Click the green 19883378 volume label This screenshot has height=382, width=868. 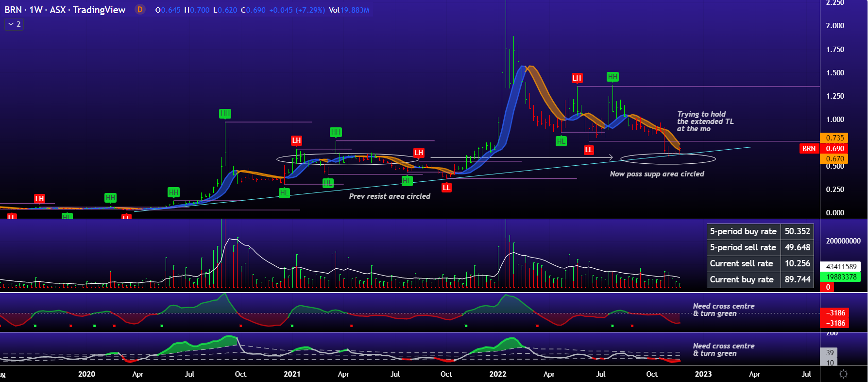[x=841, y=277]
